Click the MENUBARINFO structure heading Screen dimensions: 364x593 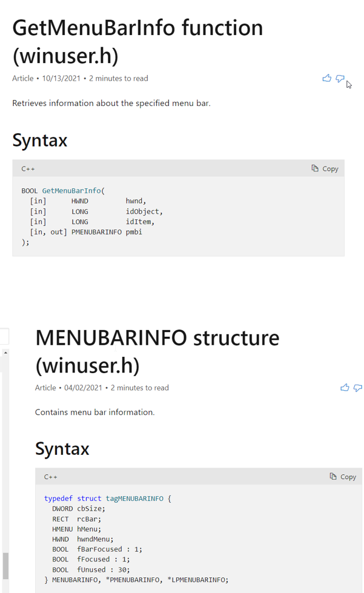157,351
